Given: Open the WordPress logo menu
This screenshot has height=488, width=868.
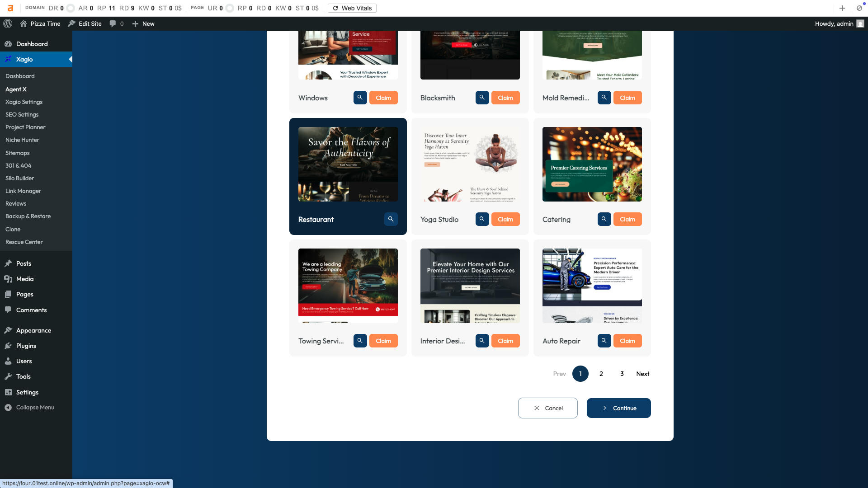Looking at the screenshot, I should point(8,23).
